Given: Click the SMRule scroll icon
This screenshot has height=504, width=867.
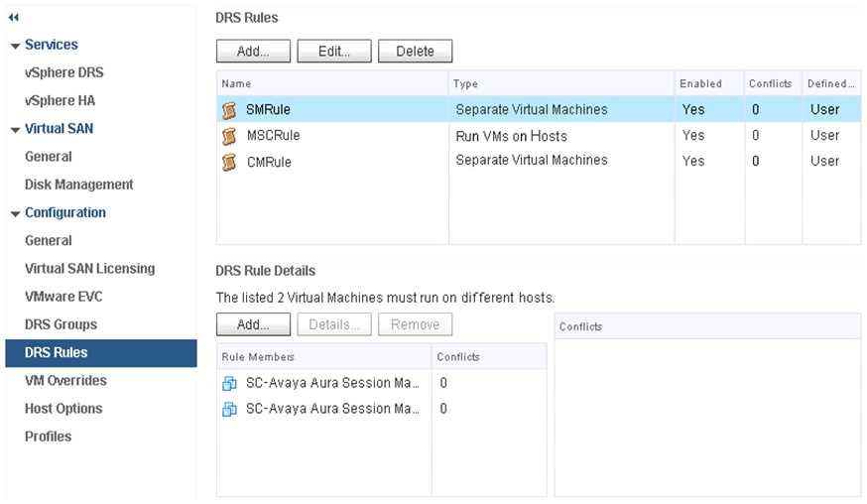Looking at the screenshot, I should pyautogui.click(x=229, y=110).
